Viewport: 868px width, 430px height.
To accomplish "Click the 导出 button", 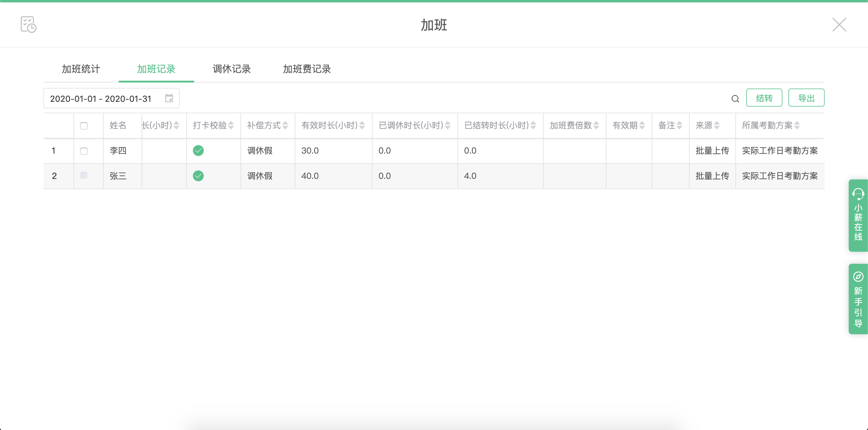I will click(x=806, y=98).
